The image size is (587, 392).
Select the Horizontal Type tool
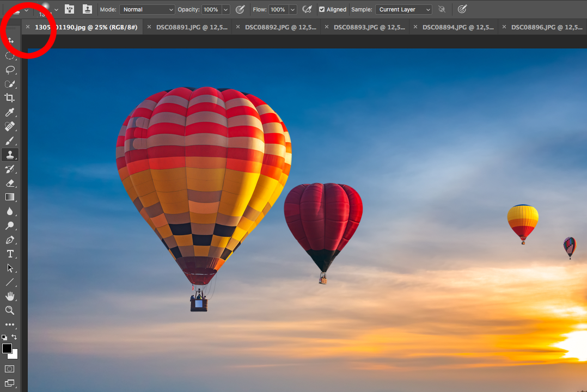pyautogui.click(x=10, y=254)
